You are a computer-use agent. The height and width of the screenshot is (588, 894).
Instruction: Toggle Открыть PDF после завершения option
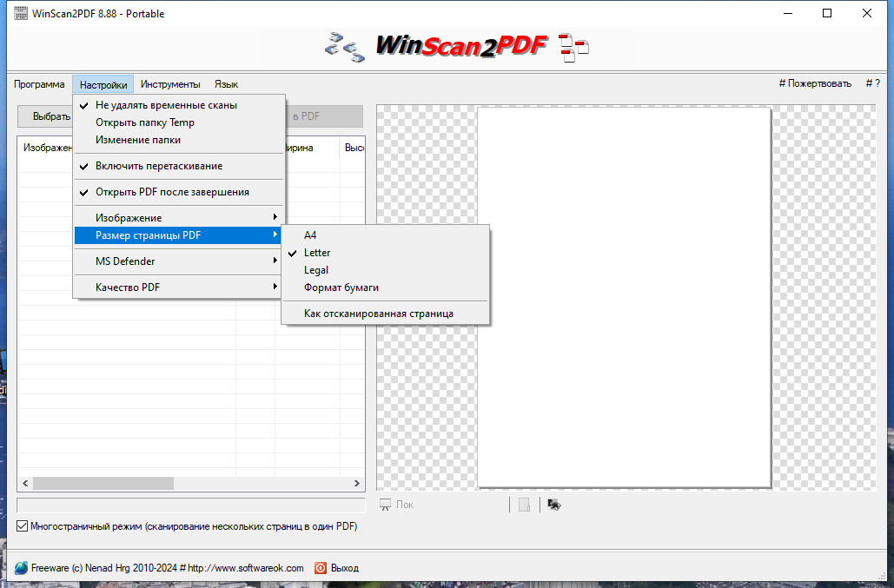coord(179,192)
